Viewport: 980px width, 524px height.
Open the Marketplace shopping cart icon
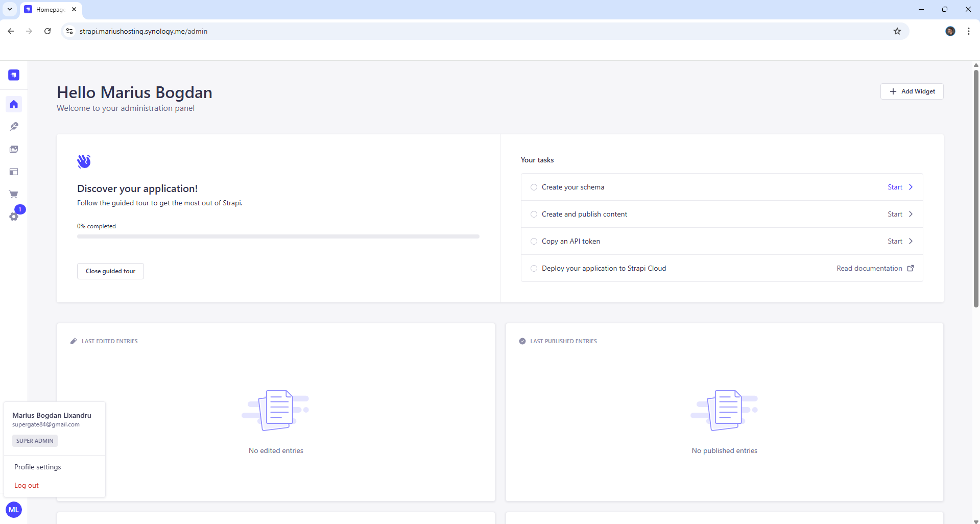13,194
